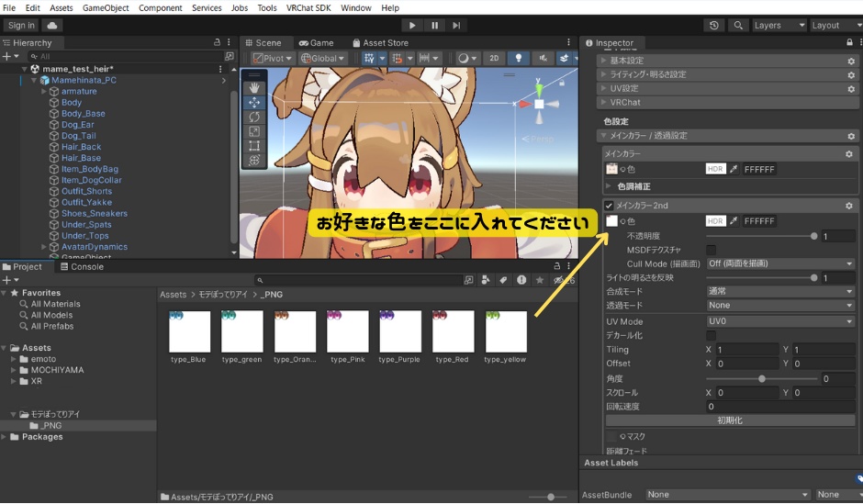Open Pivot handle position dropdown
The image size is (863, 504).
click(x=273, y=58)
